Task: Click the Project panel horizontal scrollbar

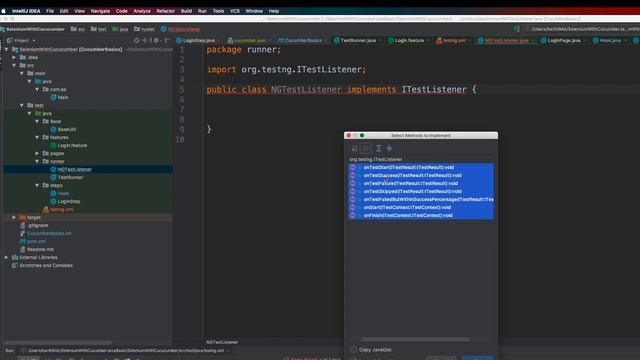Action: click(57, 342)
